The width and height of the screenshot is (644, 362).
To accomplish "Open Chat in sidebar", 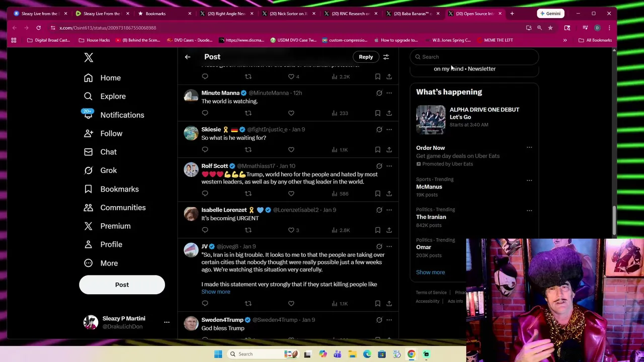I will (101, 152).
